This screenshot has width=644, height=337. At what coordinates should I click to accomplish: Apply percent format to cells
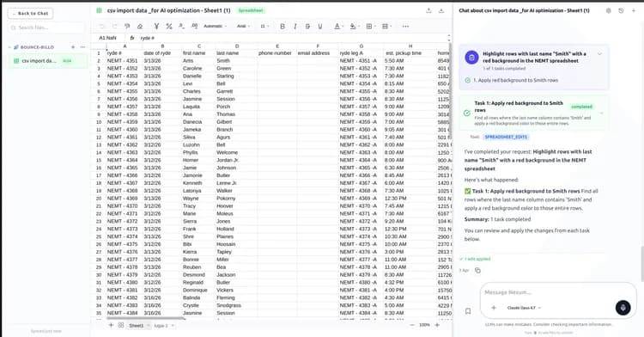point(169,27)
